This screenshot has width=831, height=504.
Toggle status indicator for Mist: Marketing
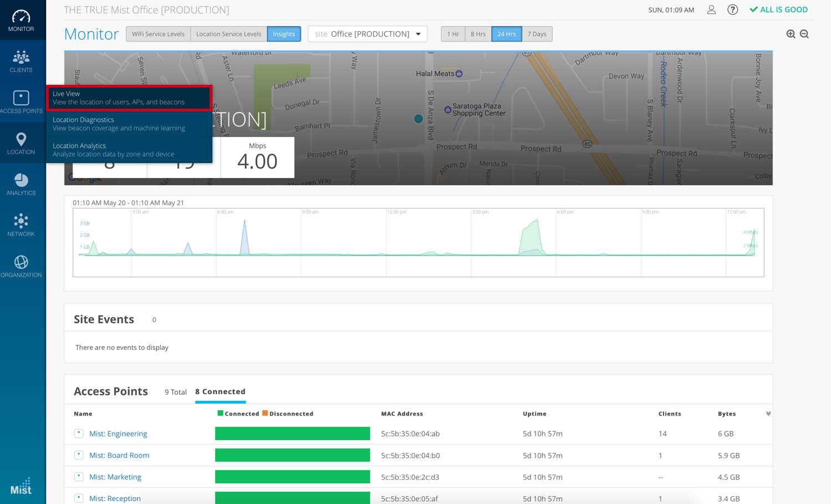79,477
